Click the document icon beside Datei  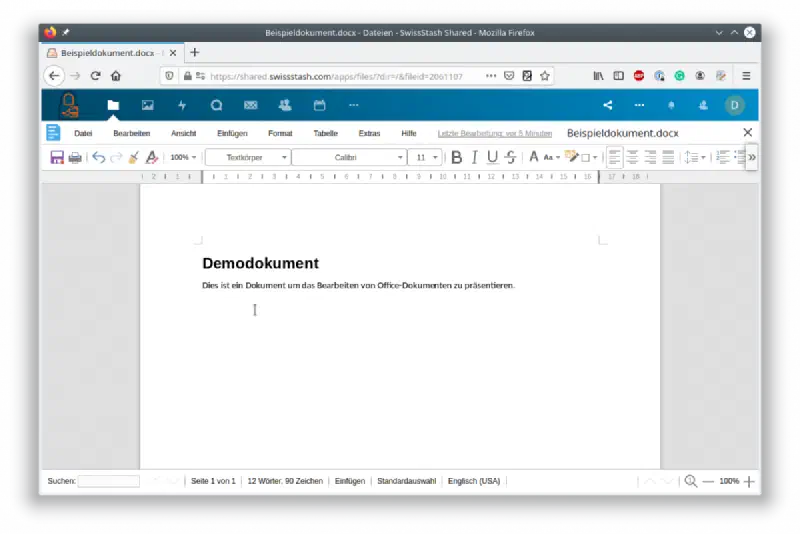pyautogui.click(x=53, y=133)
